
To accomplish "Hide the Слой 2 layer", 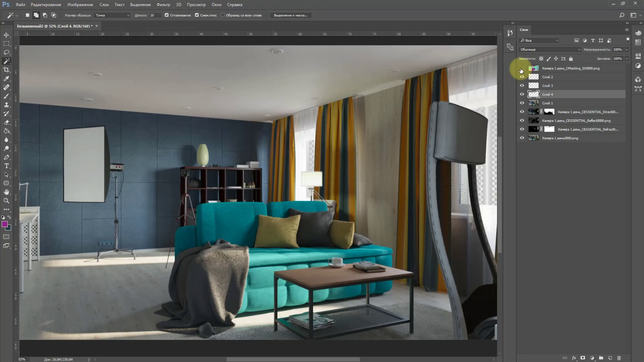I will coord(522,77).
